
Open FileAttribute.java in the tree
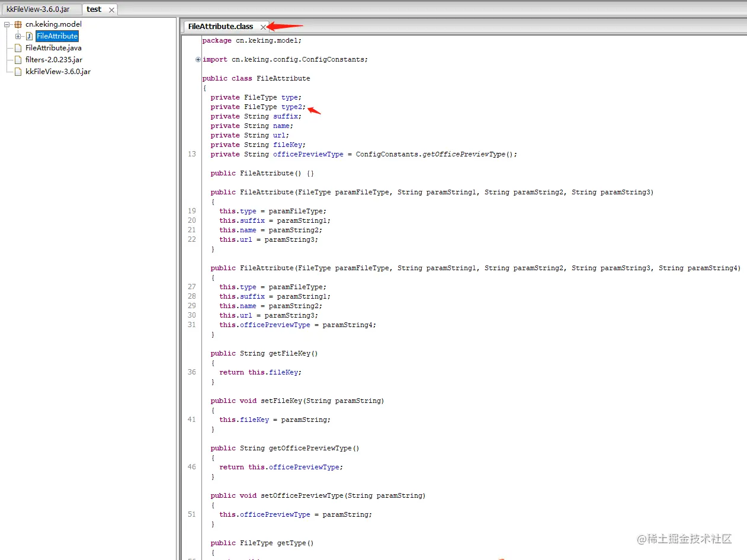53,48
